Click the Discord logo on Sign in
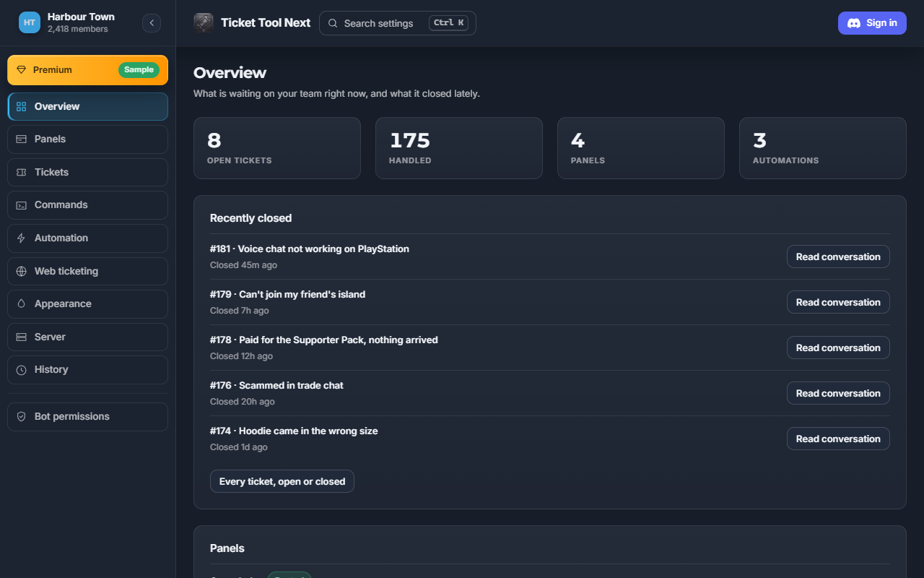The image size is (924, 578). point(854,23)
